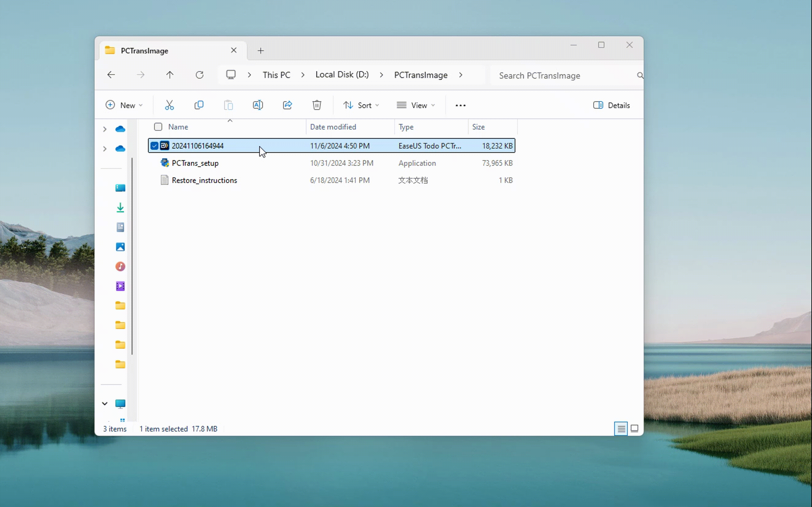Refresh the current folder
The image size is (812, 507).
(x=200, y=75)
